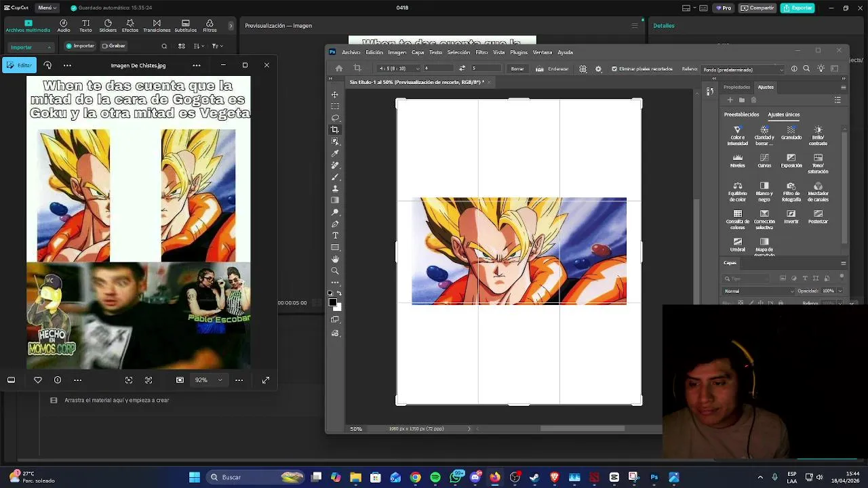
Task: Select the Brush tool
Action: click(x=335, y=177)
